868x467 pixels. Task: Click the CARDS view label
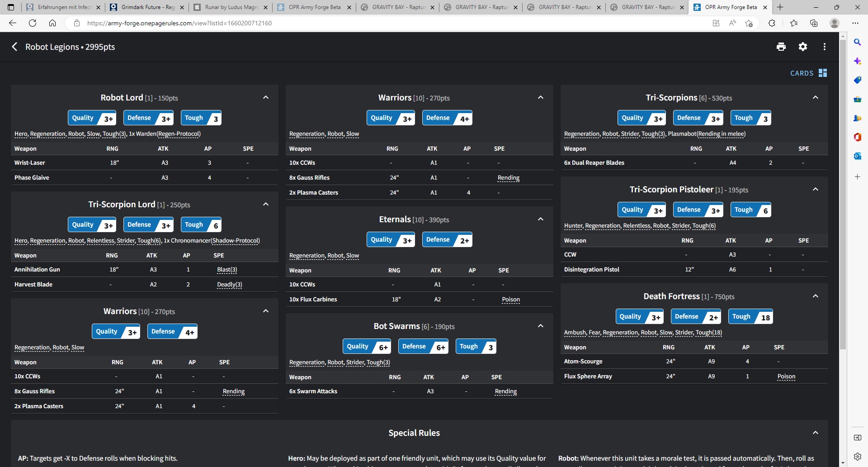coord(802,73)
